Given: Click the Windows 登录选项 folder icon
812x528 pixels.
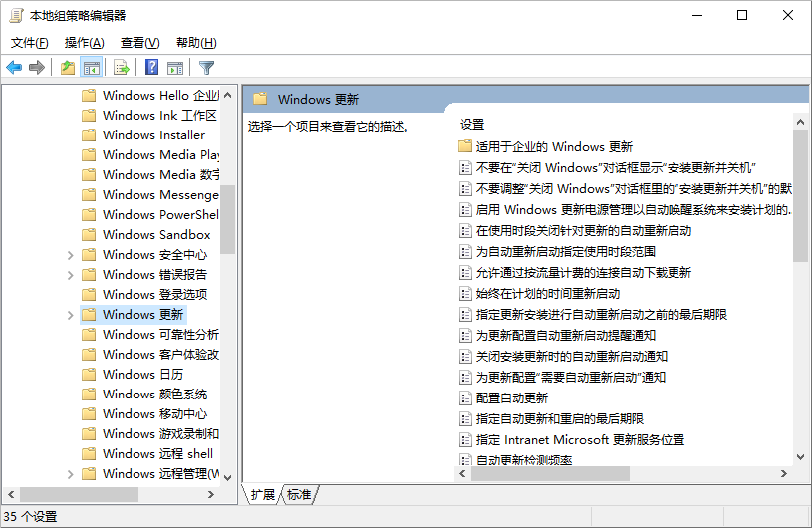Looking at the screenshot, I should [x=89, y=295].
